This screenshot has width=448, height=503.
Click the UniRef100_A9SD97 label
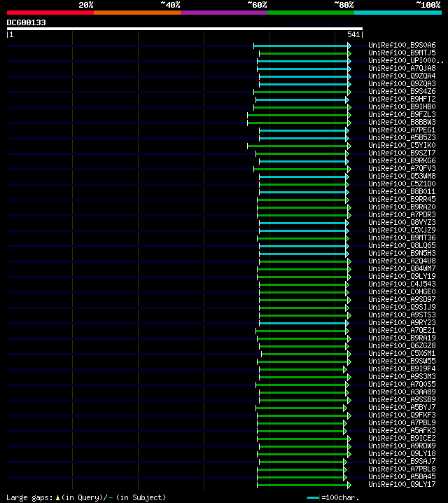point(402,299)
